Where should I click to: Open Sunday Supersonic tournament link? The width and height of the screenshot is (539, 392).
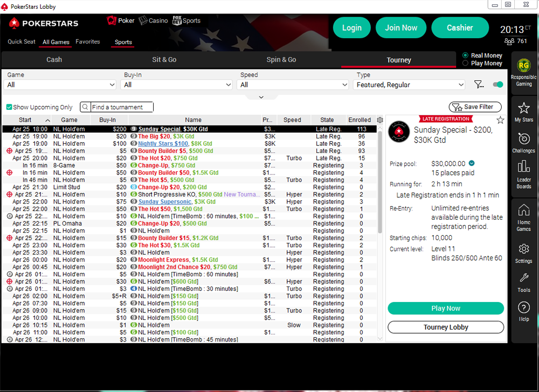pos(164,201)
